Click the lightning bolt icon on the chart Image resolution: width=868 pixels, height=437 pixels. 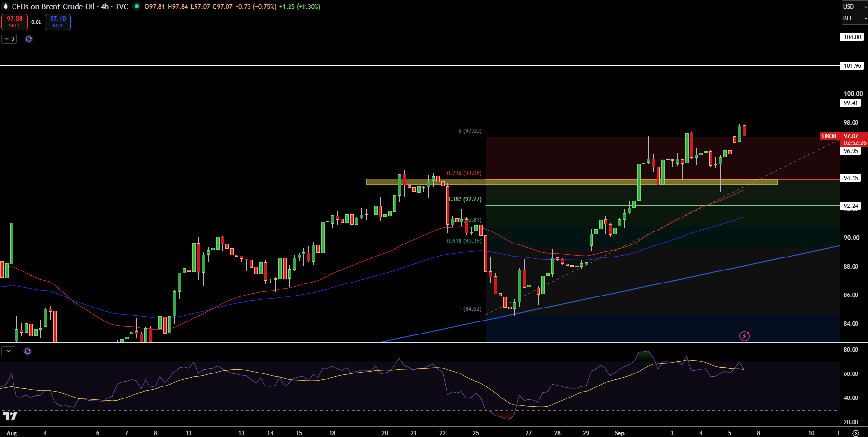[x=744, y=336]
